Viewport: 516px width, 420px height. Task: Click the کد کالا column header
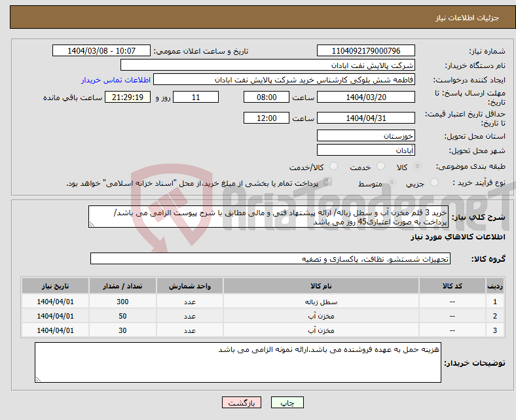point(452,286)
